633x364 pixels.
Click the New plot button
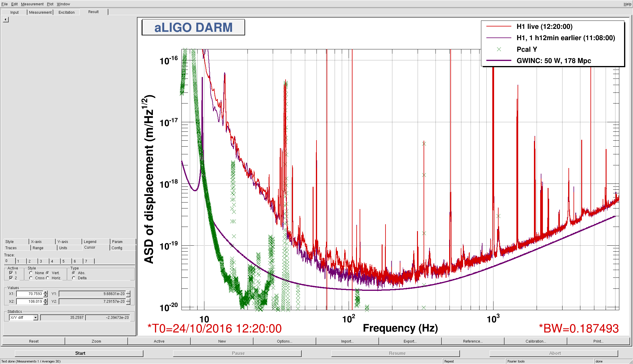pyautogui.click(x=222, y=341)
